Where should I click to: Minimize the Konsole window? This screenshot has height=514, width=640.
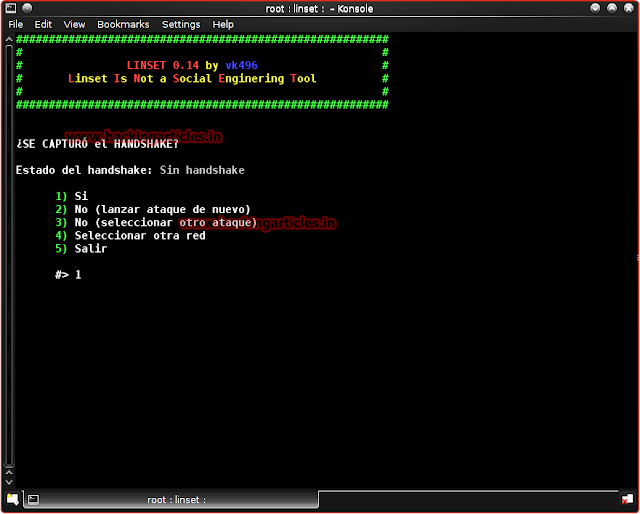(x=595, y=8)
